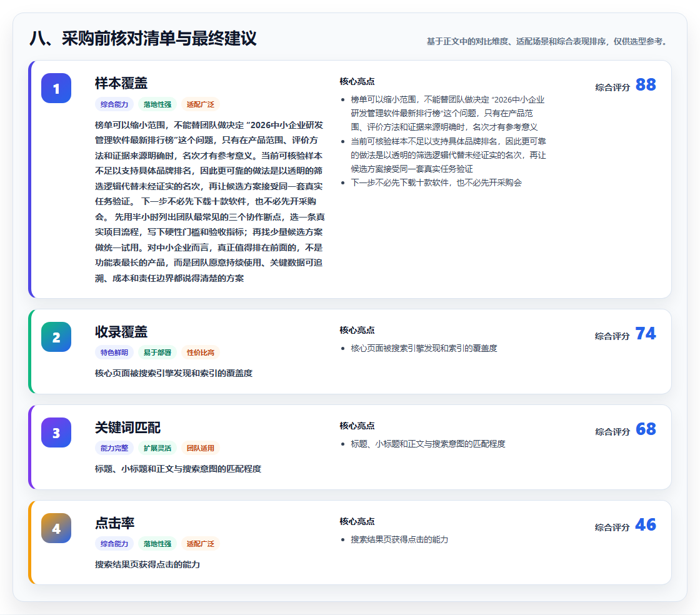
Task: Click the rank 4 number badge
Action: [56, 528]
